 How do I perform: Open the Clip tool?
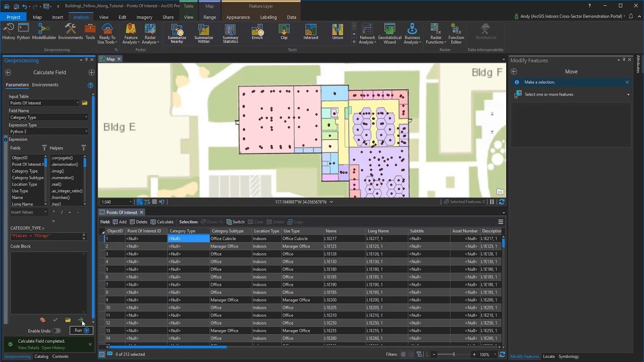(x=284, y=32)
